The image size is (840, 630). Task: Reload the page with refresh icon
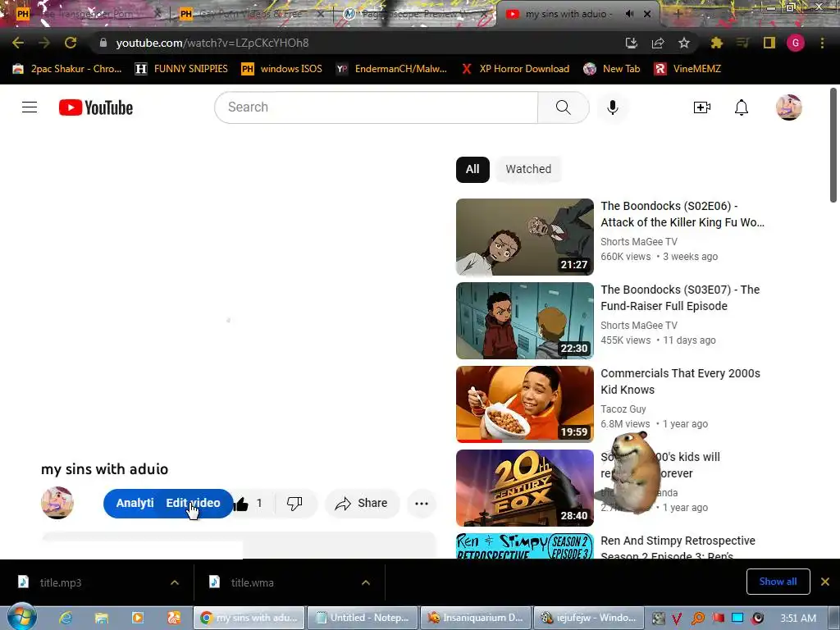coord(71,43)
